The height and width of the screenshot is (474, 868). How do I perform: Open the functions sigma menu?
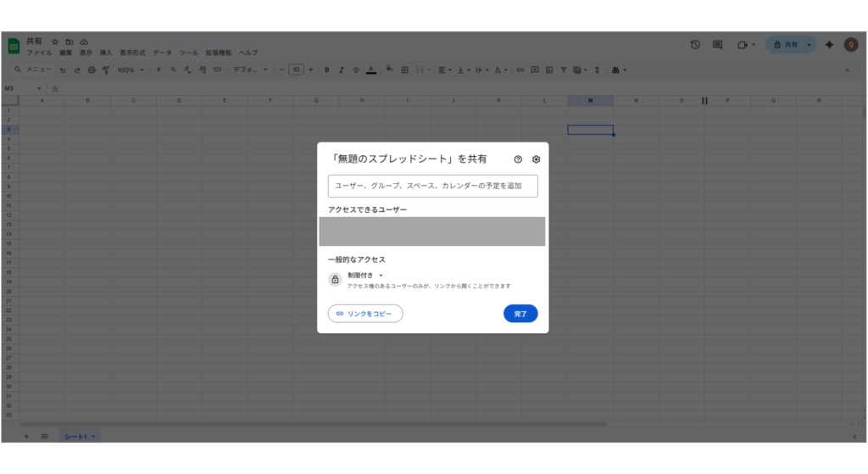[598, 70]
